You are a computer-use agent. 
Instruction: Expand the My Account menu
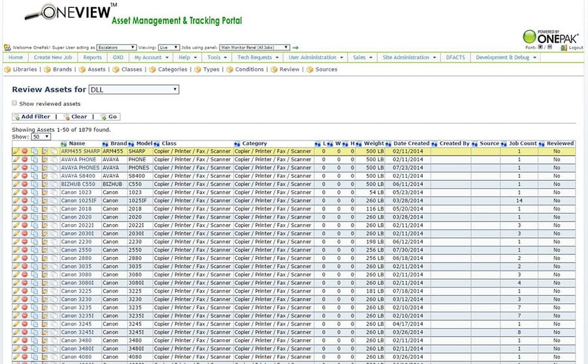(x=152, y=58)
